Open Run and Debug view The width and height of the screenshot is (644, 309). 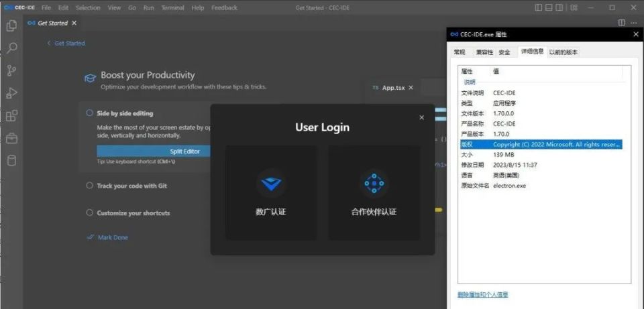pyautogui.click(x=11, y=93)
